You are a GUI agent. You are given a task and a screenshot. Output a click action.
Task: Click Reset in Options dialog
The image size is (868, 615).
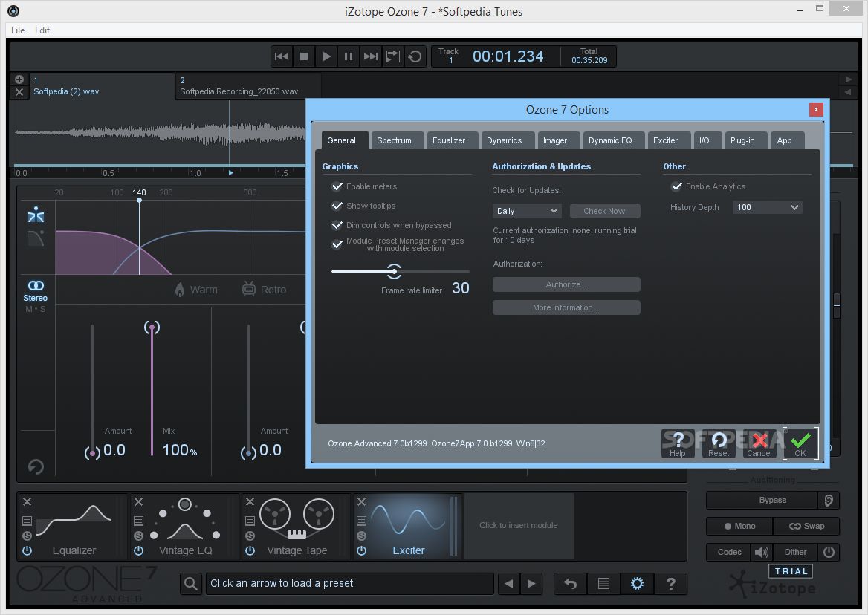pos(719,443)
